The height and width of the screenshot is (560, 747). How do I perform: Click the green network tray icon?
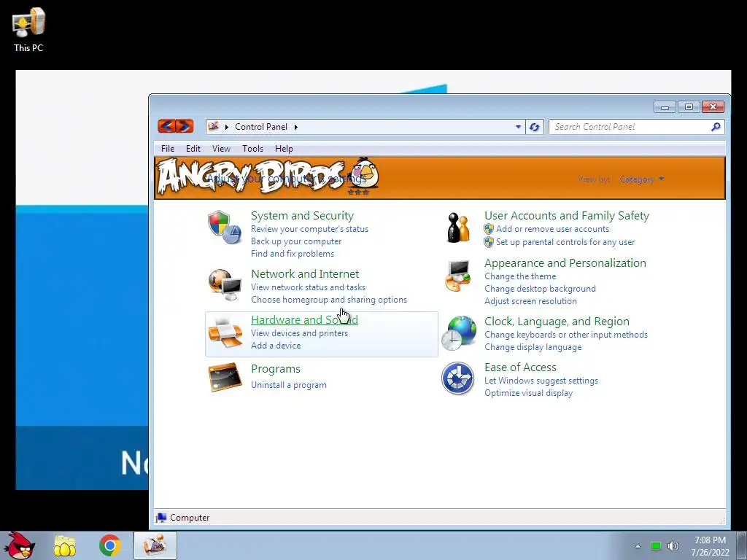[656, 546]
